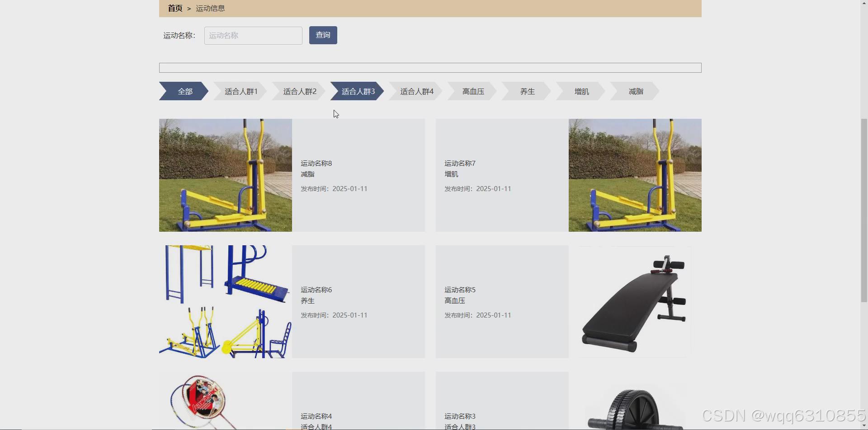This screenshot has width=868, height=430.
Task: Open the 运动名称5 sit-up bench thumbnail
Action: click(635, 302)
